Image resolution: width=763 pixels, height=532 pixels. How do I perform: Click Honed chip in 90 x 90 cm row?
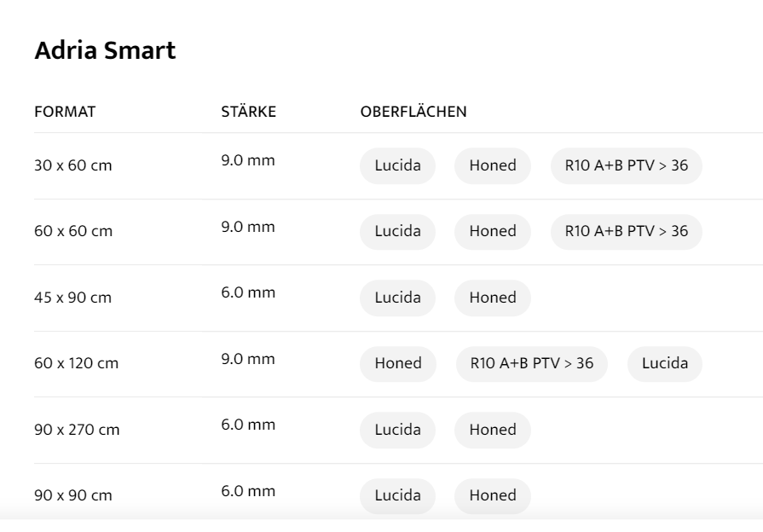[x=492, y=495]
